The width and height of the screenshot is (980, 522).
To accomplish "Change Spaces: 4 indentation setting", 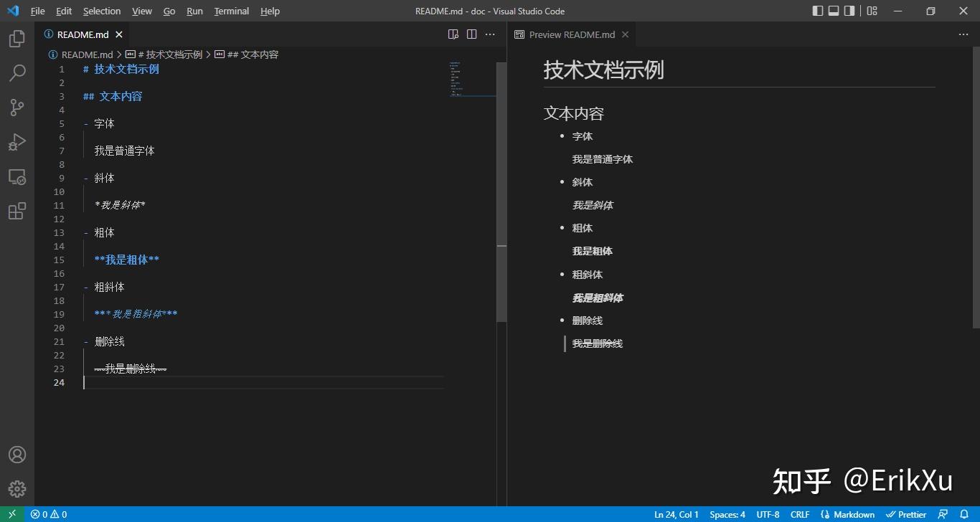I will pos(727,514).
